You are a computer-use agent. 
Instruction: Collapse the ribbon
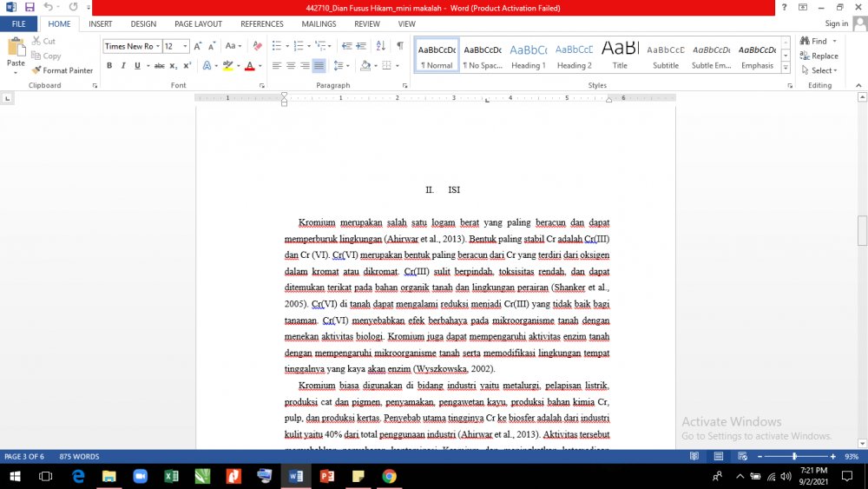[x=858, y=85]
